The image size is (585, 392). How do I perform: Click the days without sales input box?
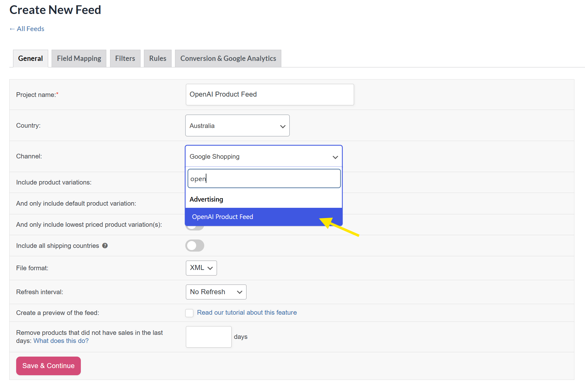208,337
